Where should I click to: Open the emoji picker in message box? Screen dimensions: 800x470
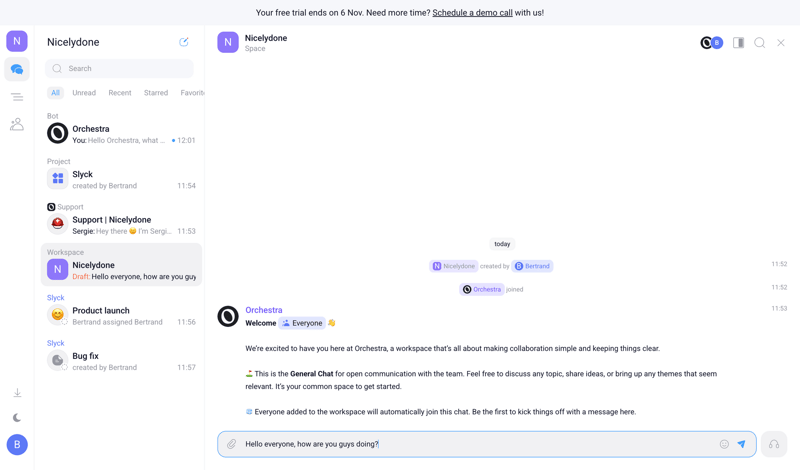724,444
